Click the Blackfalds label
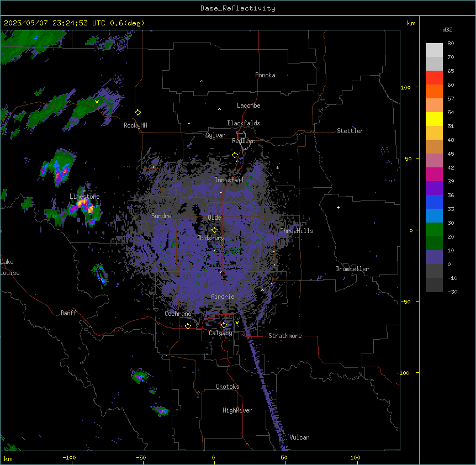 coord(244,123)
